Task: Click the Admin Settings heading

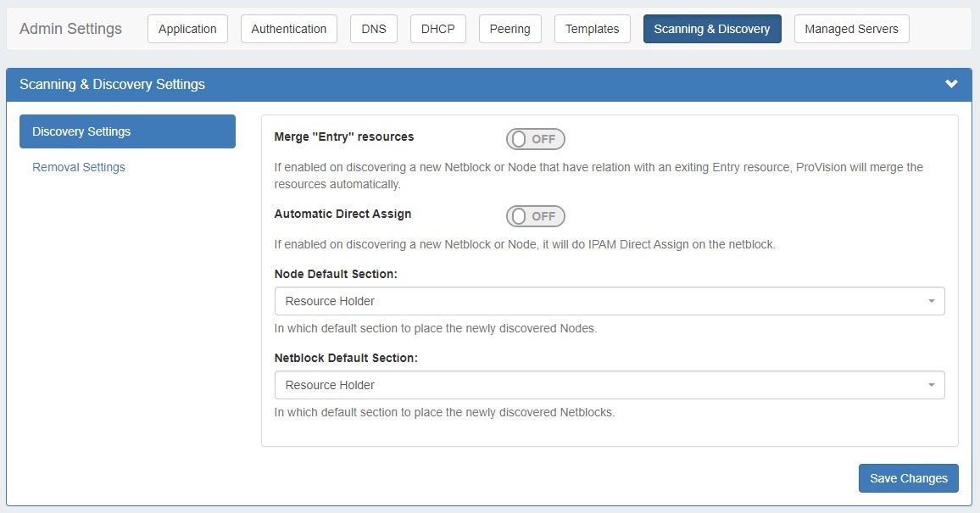Action: 70,29
